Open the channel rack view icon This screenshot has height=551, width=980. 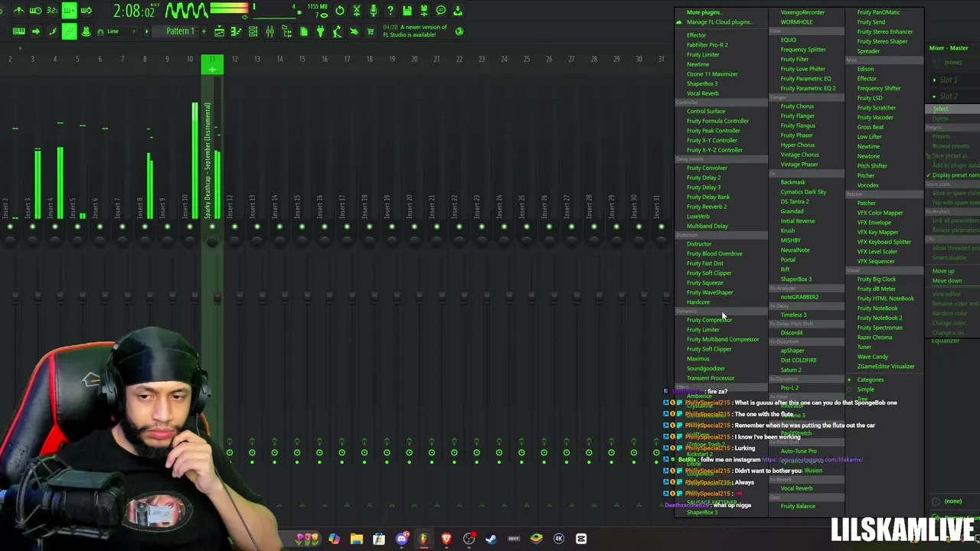pyautogui.click(x=253, y=31)
